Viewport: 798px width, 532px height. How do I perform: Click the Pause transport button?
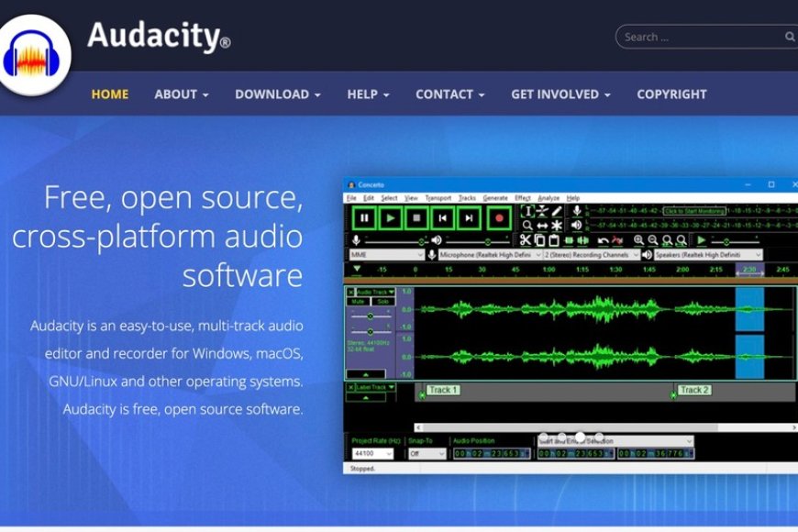(364, 218)
